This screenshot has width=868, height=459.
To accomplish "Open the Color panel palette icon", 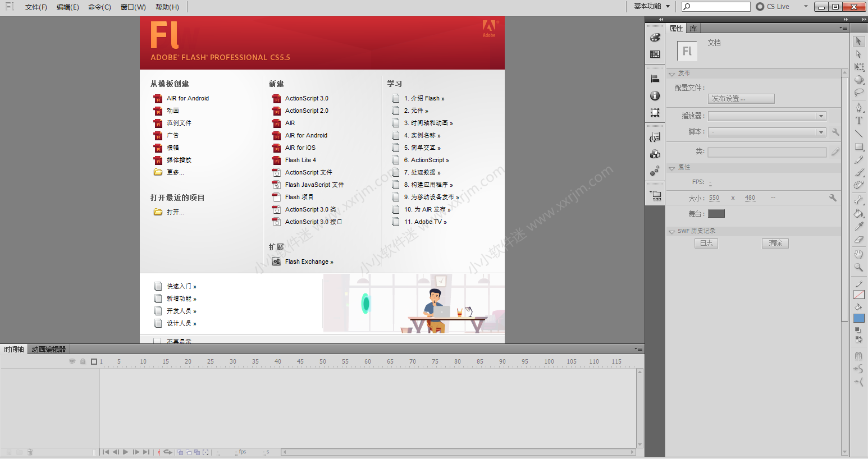I will coord(655,38).
